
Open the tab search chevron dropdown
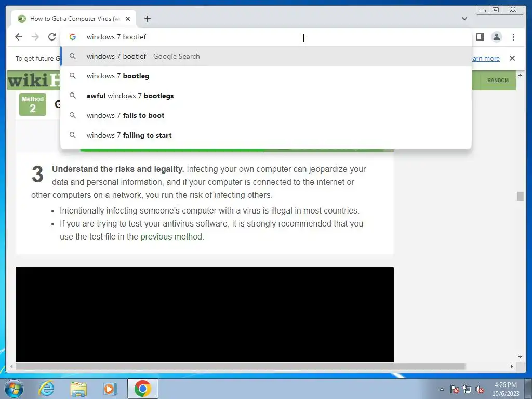tap(464, 19)
